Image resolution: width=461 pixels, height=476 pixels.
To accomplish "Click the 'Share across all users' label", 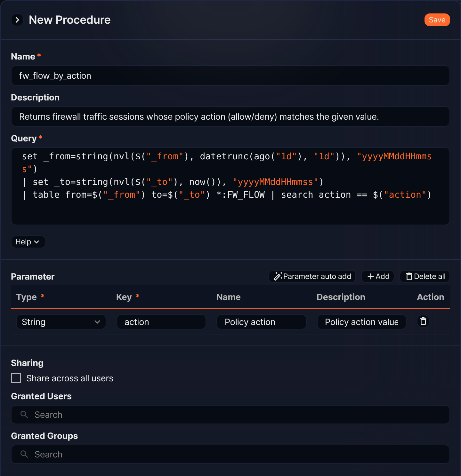I will [70, 378].
